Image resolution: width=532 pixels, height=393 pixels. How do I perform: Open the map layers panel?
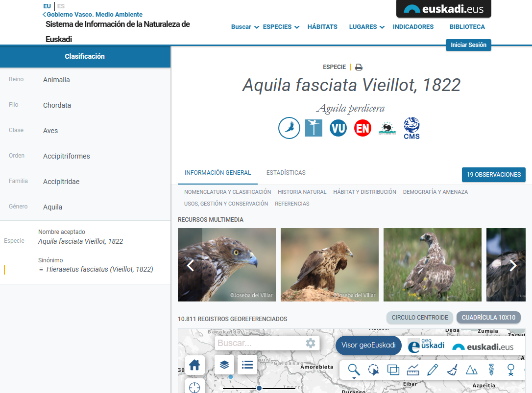[x=223, y=365]
